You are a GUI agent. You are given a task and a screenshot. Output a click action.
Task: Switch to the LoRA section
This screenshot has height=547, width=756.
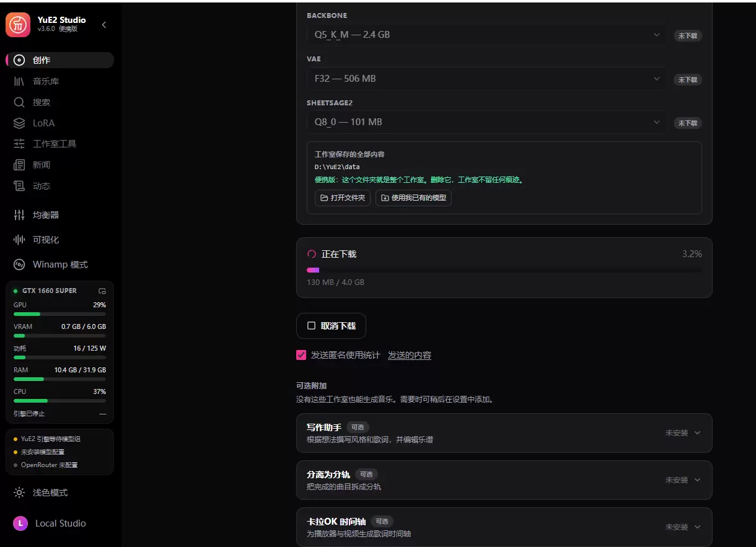pos(59,123)
